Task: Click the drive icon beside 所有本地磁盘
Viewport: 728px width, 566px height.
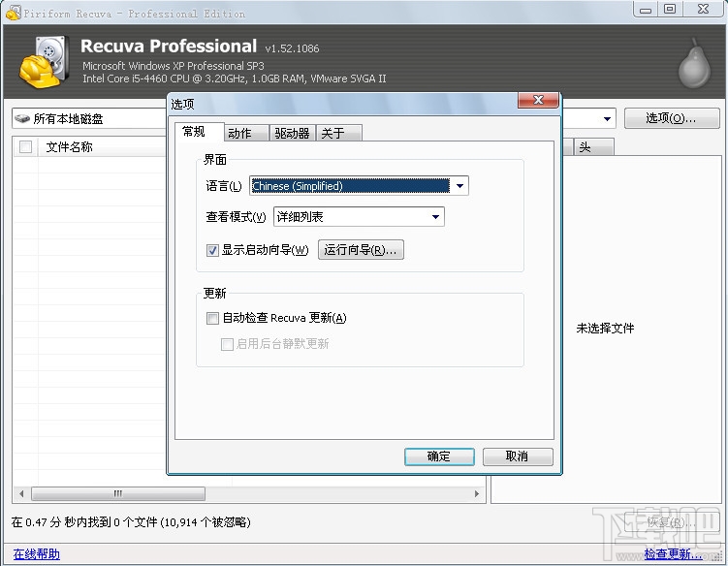Action: (x=22, y=119)
